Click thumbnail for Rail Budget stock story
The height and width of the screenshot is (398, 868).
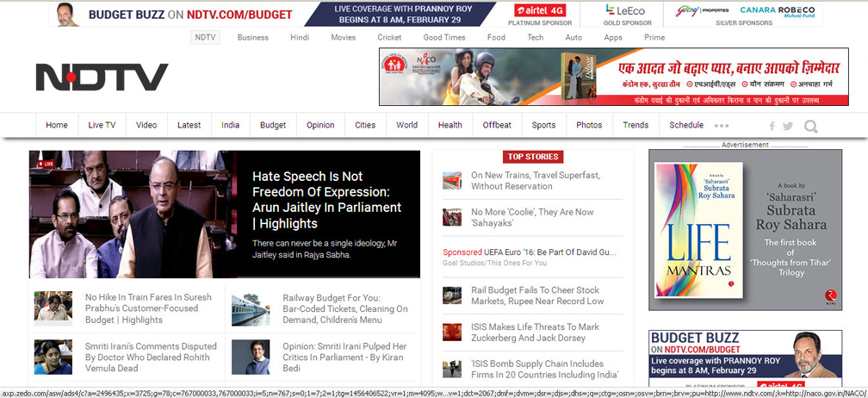click(452, 295)
